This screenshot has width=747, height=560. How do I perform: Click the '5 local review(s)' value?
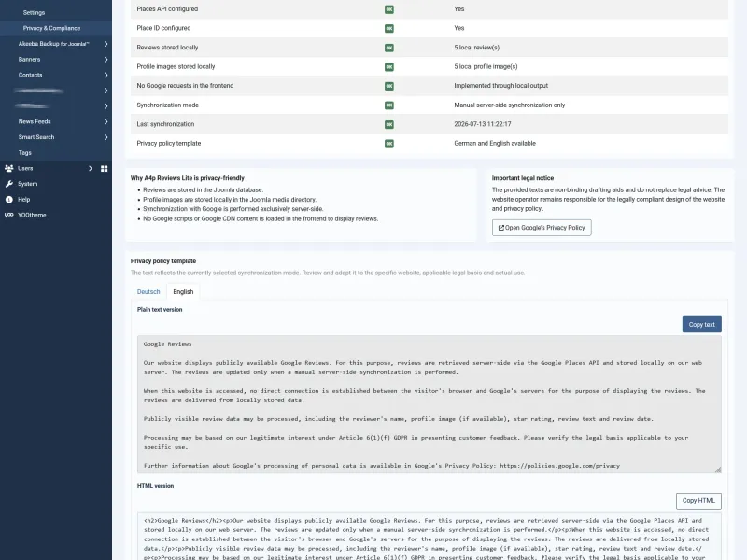pyautogui.click(x=477, y=48)
